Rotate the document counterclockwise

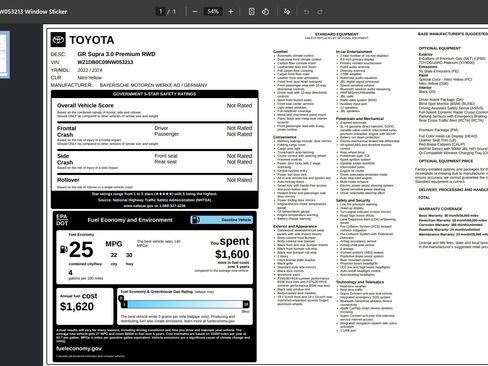(x=265, y=12)
